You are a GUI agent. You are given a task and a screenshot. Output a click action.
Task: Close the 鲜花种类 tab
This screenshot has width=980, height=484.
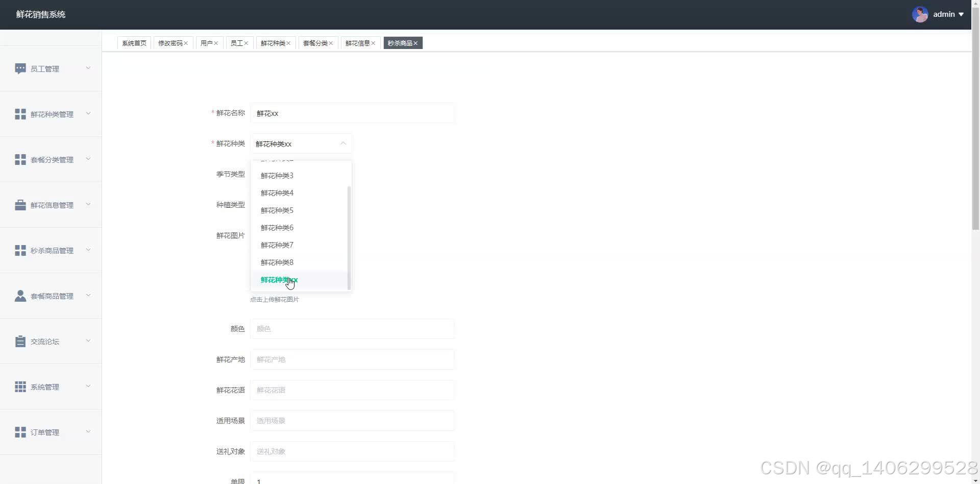[x=288, y=43]
